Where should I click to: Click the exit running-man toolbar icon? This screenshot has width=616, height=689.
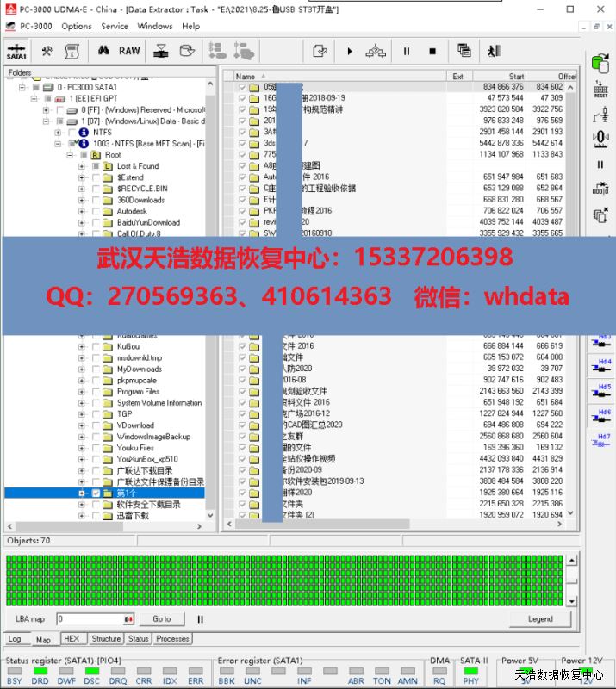coord(494,51)
